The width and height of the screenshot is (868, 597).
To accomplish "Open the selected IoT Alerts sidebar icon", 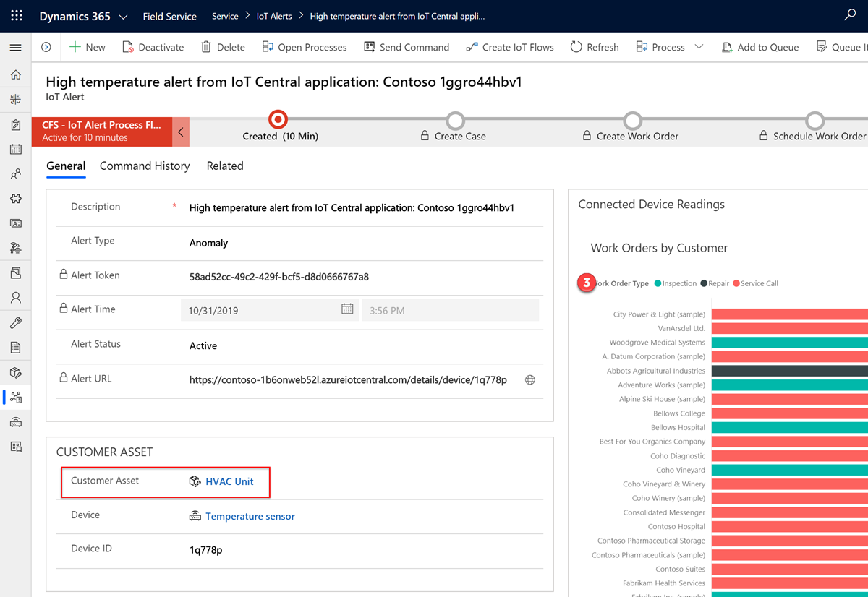I will click(16, 398).
